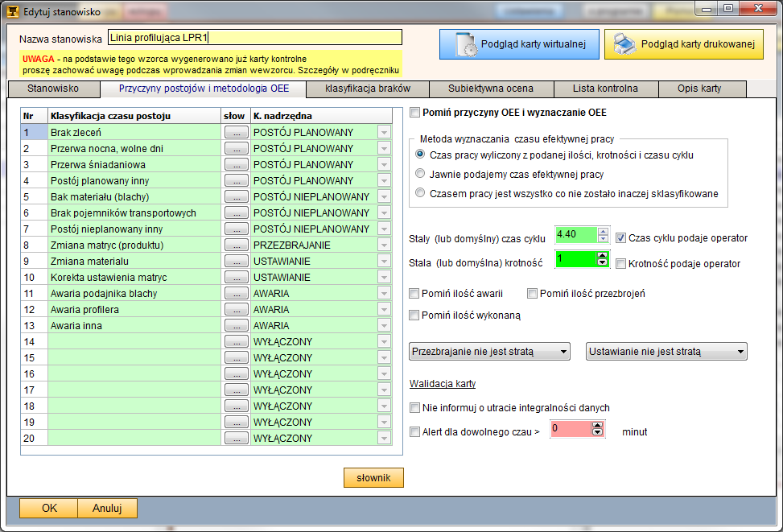
Task: Increase krotność with spinner up arrow
Action: pos(602,255)
